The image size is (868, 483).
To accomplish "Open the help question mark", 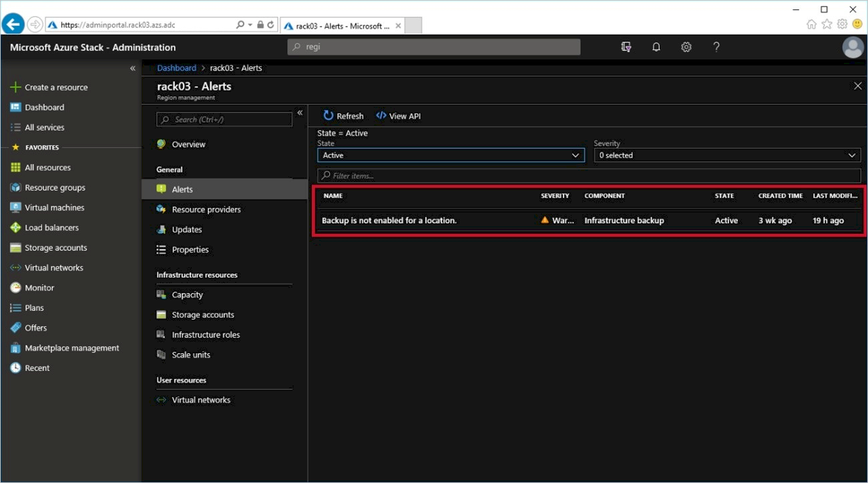I will point(716,47).
